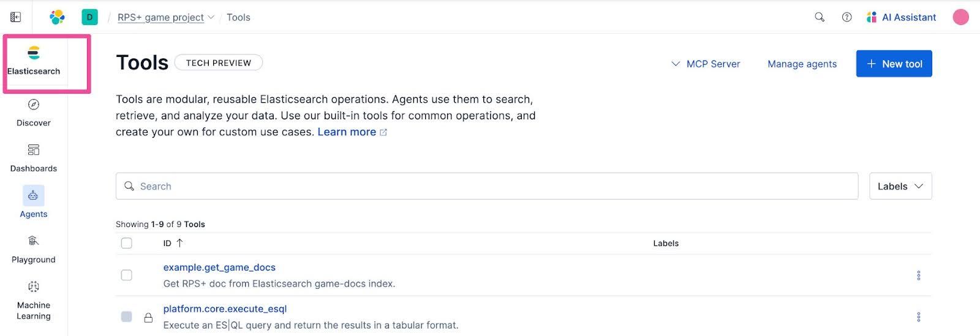
Task: Open the Discover compass icon
Action: point(34,105)
